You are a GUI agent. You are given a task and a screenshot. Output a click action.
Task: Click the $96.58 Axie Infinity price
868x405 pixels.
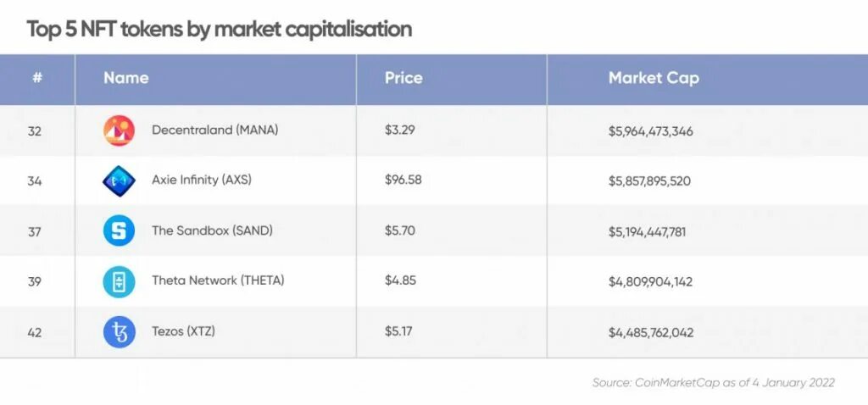coord(403,180)
